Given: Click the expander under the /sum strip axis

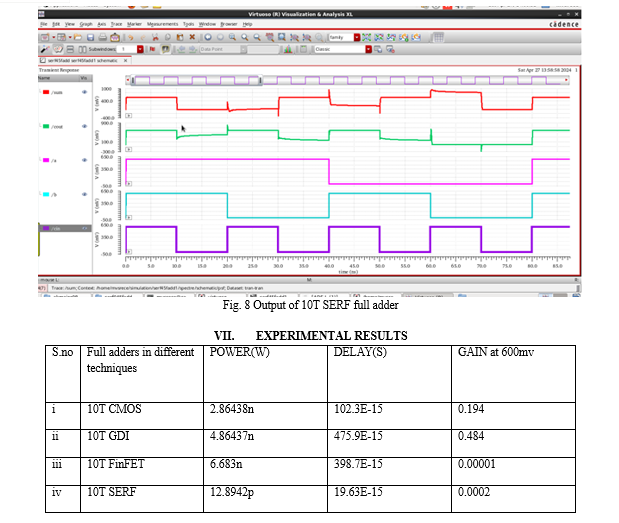Looking at the screenshot, I should tap(129, 116).
